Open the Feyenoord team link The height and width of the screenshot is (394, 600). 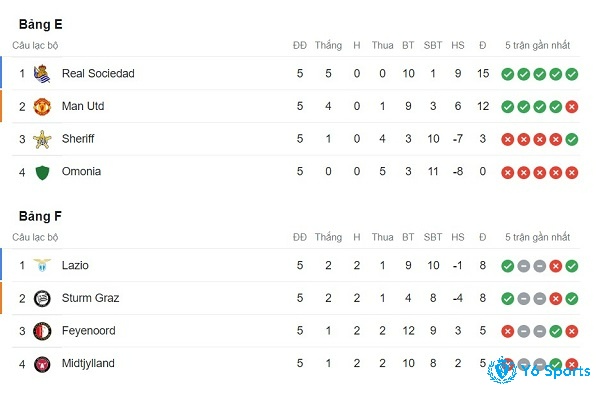(x=88, y=331)
